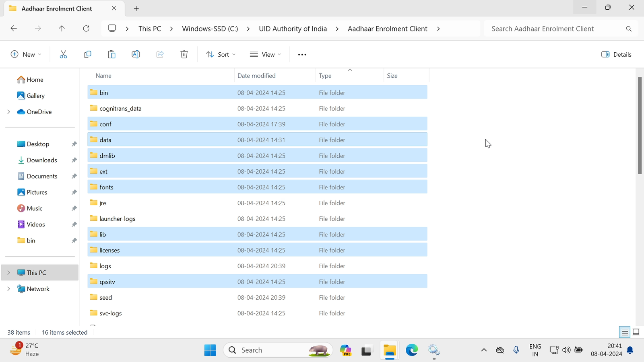Open the New dropdown menu
The height and width of the screenshot is (362, 644).
[x=26, y=54]
